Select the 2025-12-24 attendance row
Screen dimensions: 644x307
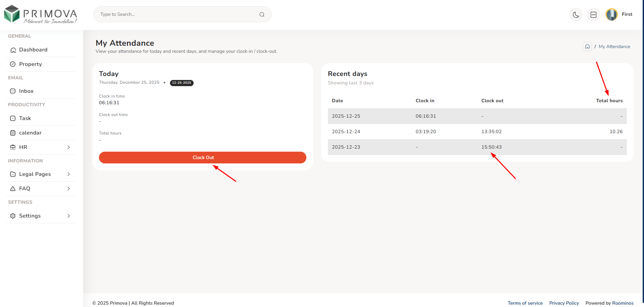pos(477,131)
